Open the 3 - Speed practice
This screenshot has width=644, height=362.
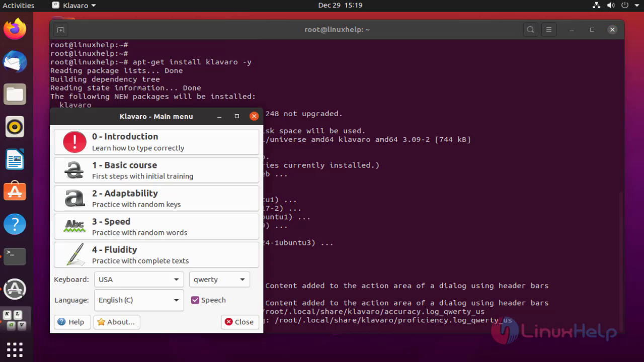tap(156, 226)
